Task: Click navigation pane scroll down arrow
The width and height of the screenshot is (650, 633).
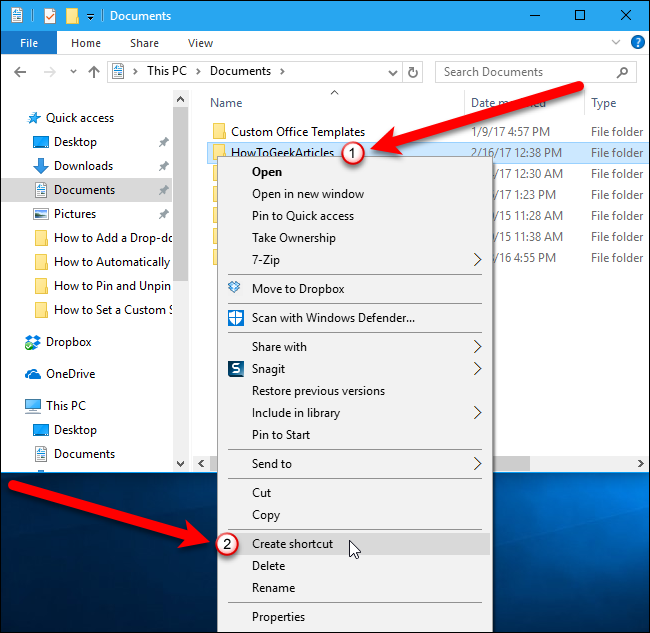Action: [180, 464]
